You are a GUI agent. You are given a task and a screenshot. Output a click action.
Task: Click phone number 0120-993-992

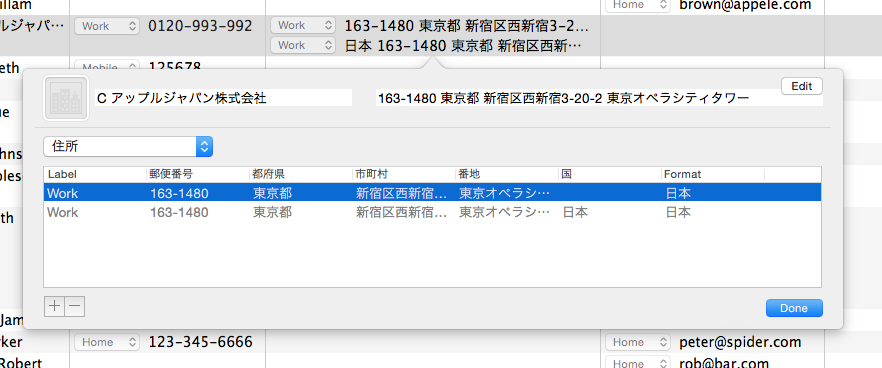pyautogui.click(x=200, y=26)
